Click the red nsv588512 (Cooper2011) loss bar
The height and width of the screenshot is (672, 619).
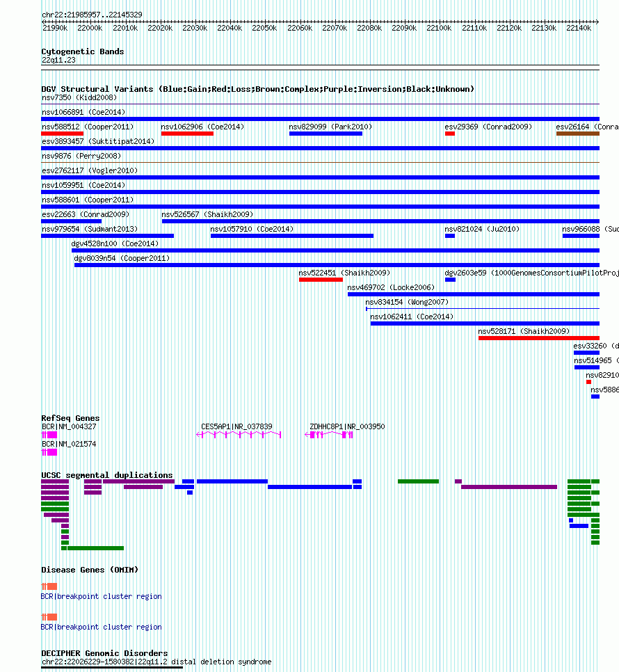point(62,134)
